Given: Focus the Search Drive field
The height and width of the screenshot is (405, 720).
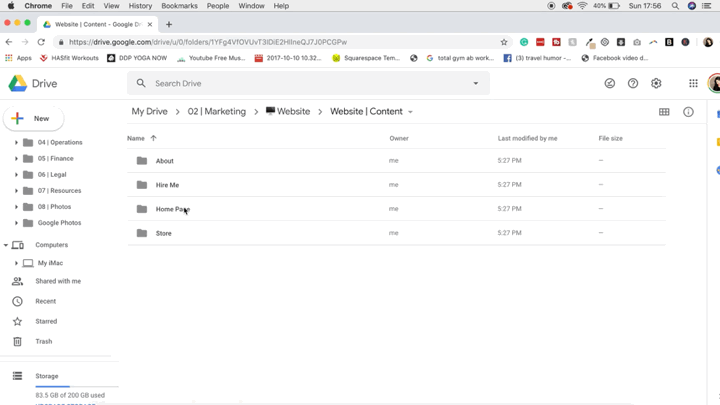Looking at the screenshot, I should 308,83.
